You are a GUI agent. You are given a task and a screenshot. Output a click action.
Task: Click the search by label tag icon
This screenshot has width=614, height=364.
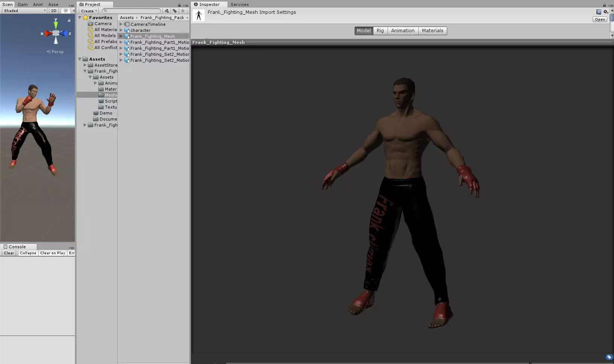pyautogui.click(x=175, y=11)
